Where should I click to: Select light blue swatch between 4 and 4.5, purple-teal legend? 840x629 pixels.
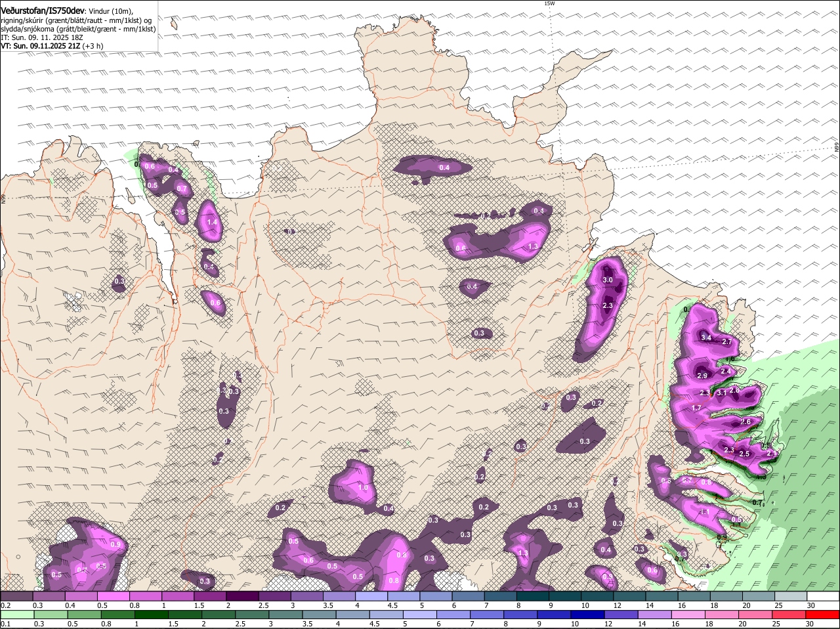(371, 596)
